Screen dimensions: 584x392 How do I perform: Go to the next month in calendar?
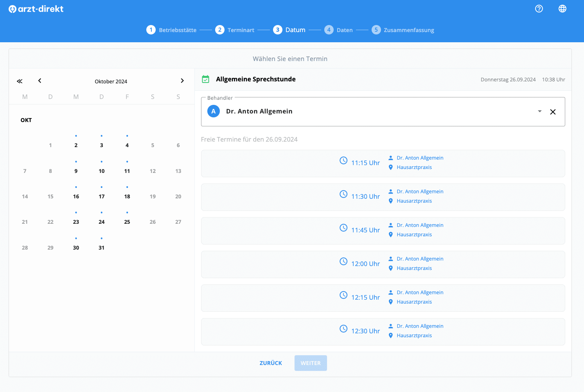point(182,81)
